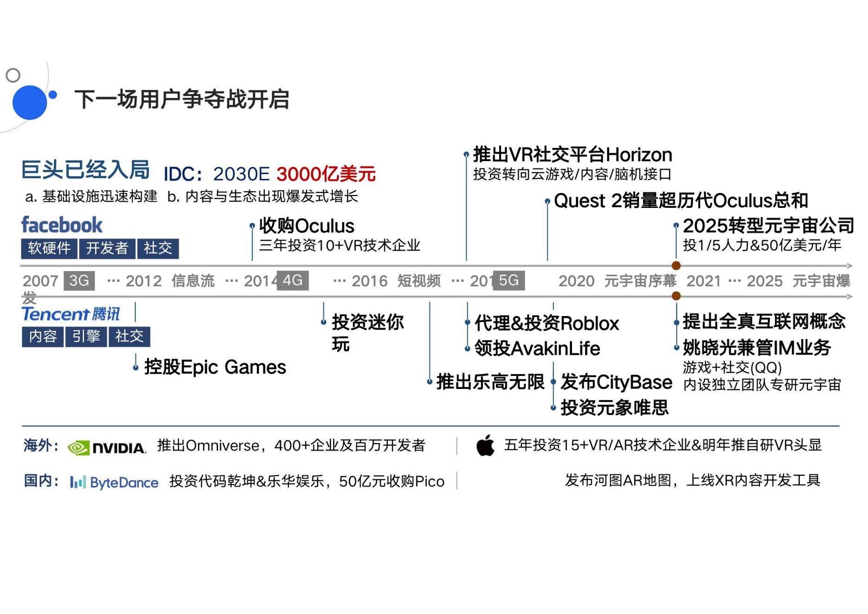
Task: Click the text 投资转向云游戏/内容/脑机接口
Action: (572, 174)
